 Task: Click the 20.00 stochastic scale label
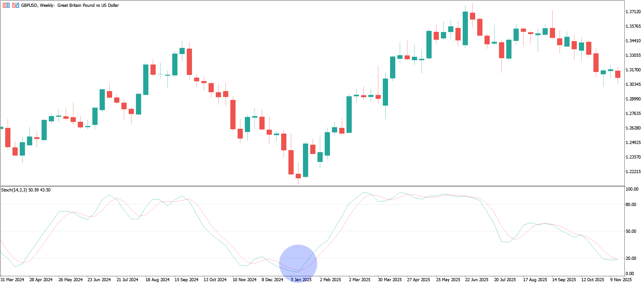tap(631, 258)
